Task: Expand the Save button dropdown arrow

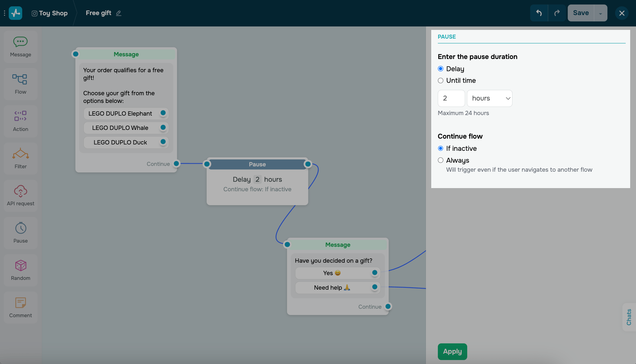Action: [x=601, y=13]
